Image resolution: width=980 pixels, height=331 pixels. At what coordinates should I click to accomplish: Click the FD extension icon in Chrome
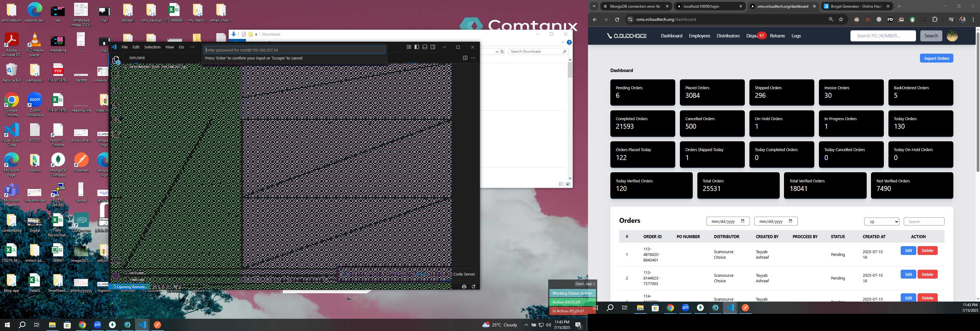[890, 19]
